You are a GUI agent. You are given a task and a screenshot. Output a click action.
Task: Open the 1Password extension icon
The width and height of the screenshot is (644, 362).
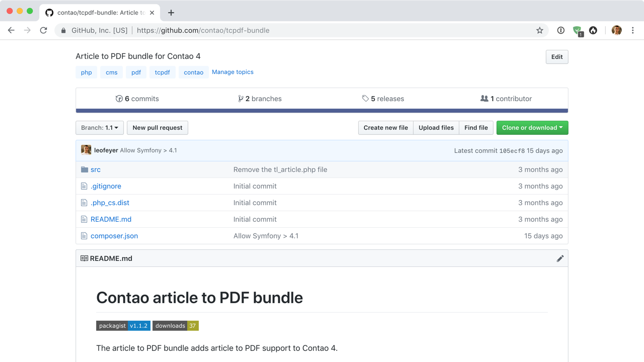(561, 30)
